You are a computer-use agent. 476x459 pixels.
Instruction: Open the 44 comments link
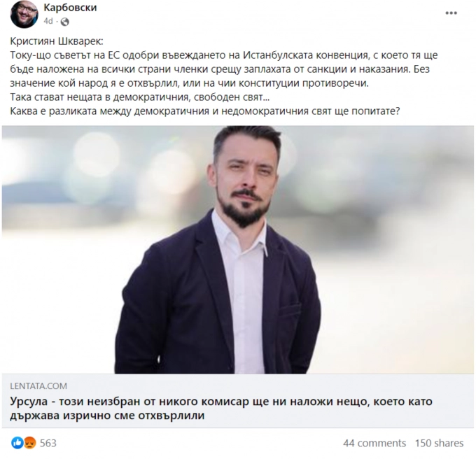[374, 443]
